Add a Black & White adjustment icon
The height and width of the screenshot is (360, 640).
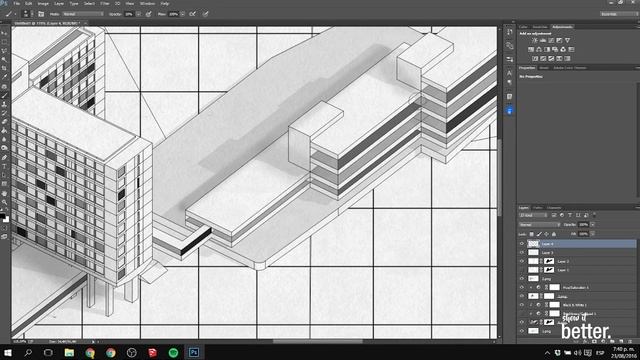click(x=547, y=49)
